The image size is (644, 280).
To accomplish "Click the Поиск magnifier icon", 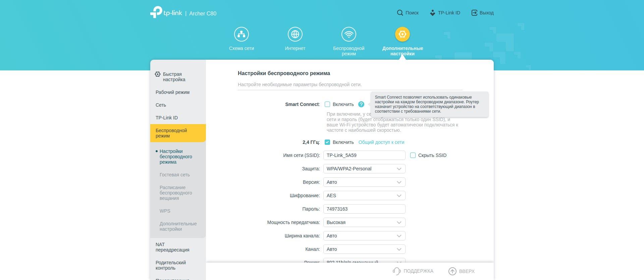I will (x=400, y=13).
